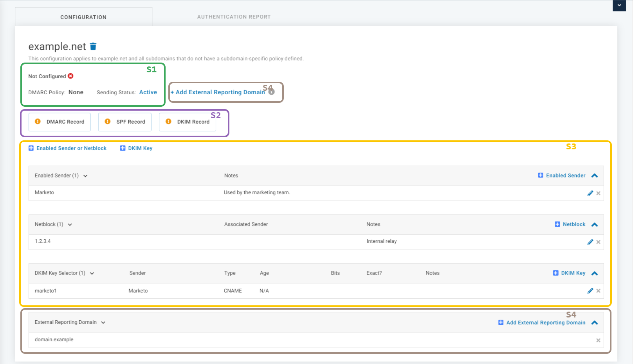633x364 pixels.
Task: Click the '1.2.3.4' netblock cell
Action: [x=43, y=241]
